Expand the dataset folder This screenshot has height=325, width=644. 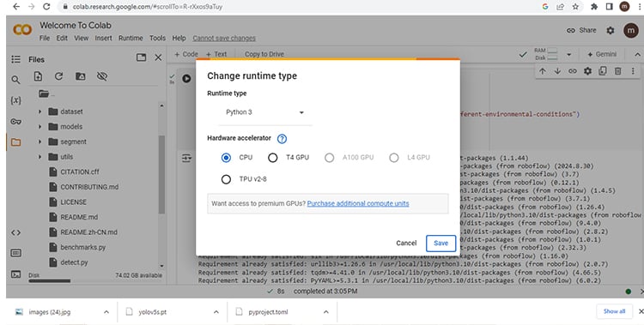(39, 111)
